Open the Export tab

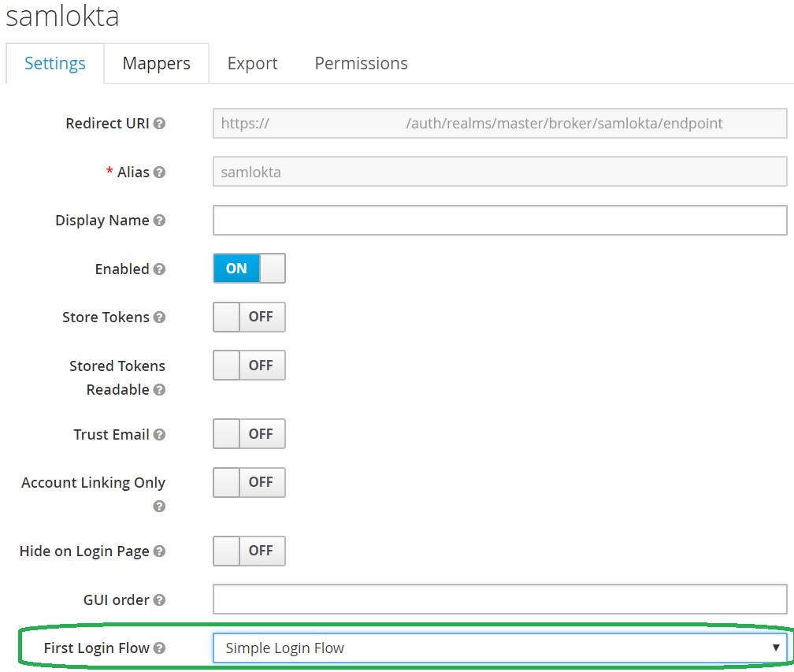pyautogui.click(x=252, y=64)
